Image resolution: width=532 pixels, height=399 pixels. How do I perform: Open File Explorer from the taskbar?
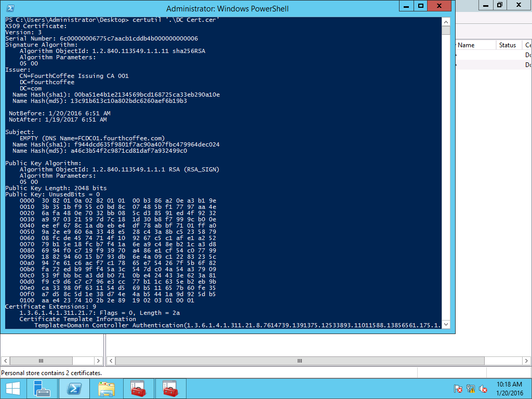pos(107,388)
